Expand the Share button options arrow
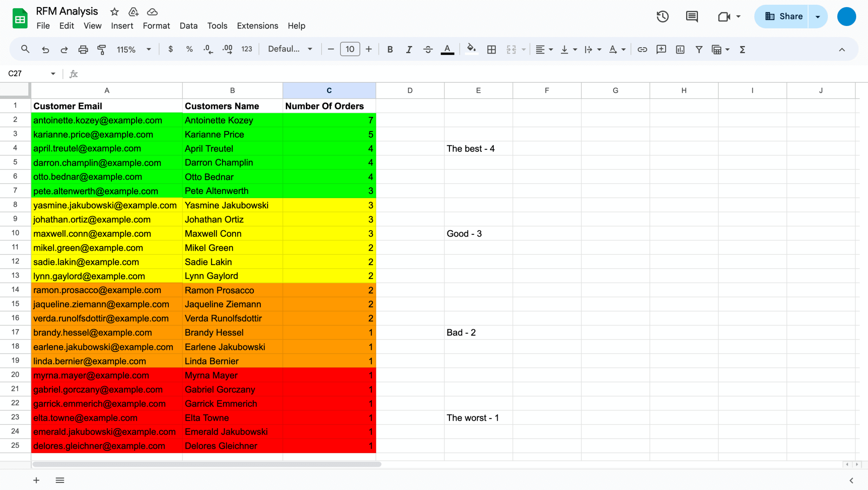 coord(818,16)
